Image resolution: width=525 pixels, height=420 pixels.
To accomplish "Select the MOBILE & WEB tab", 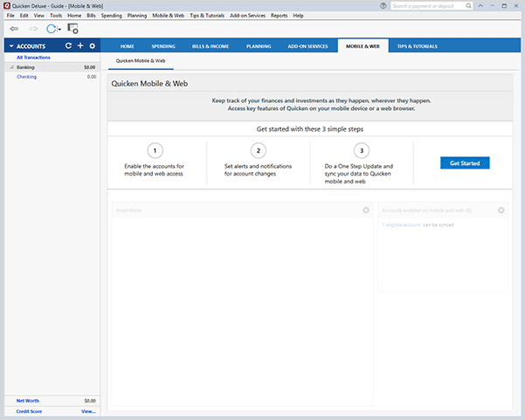I will click(363, 46).
